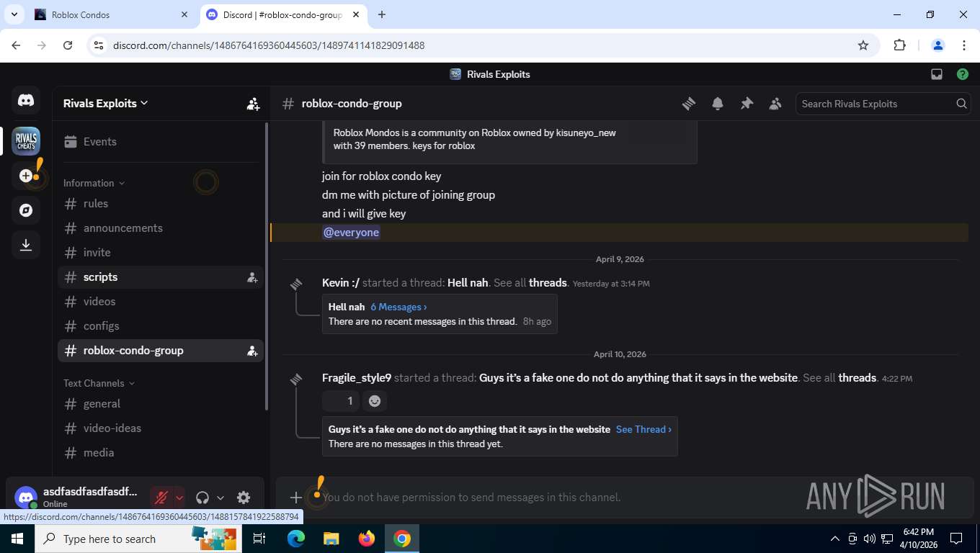The height and width of the screenshot is (553, 980).
Task: Open Discord help question mark icon
Action: point(963,74)
